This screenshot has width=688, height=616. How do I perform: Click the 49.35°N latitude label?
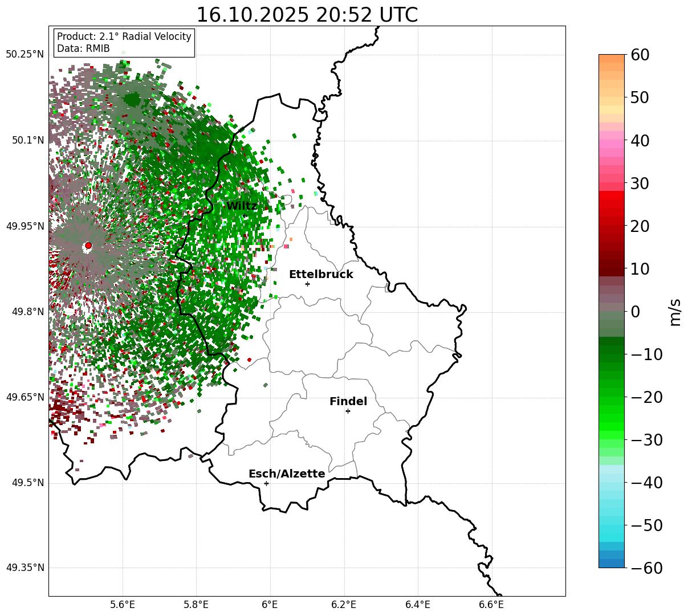[x=25, y=568]
